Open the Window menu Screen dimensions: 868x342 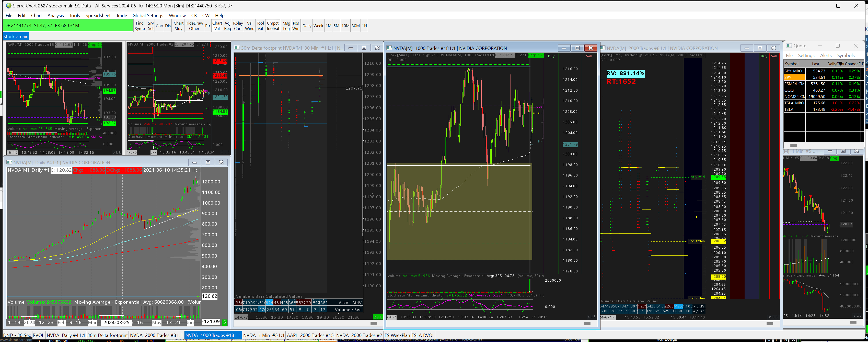[177, 16]
